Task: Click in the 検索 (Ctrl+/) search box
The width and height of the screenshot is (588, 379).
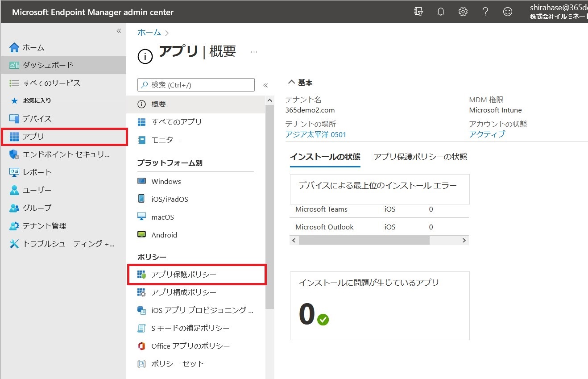Action: [x=196, y=85]
